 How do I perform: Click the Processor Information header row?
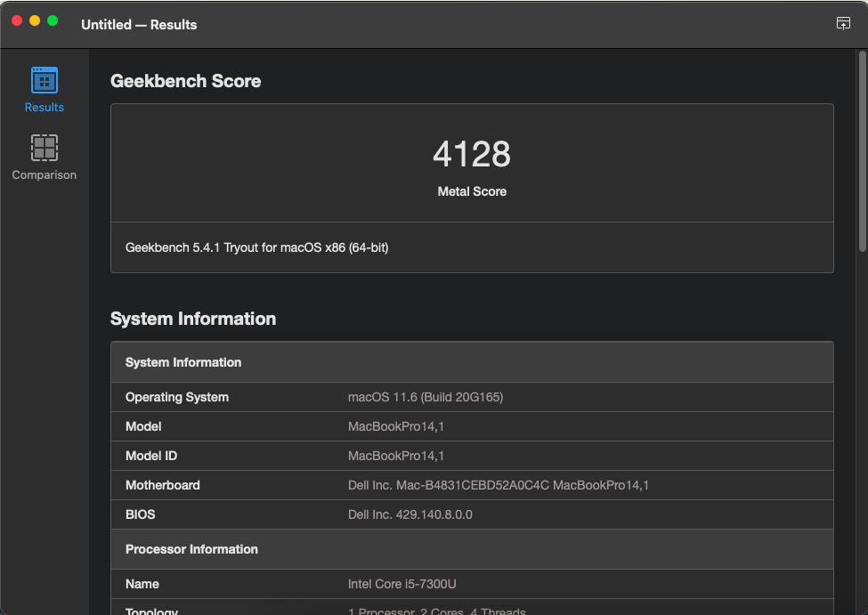tap(472, 549)
